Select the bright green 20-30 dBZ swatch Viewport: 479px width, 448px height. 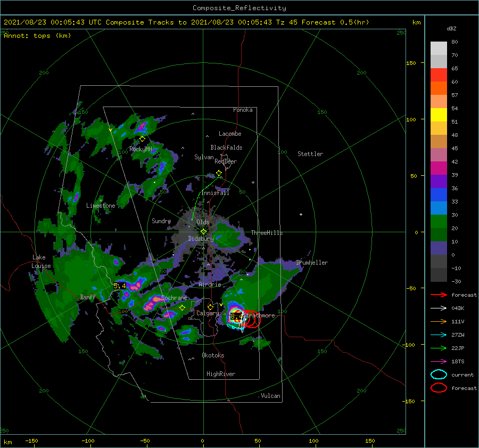[x=439, y=222]
